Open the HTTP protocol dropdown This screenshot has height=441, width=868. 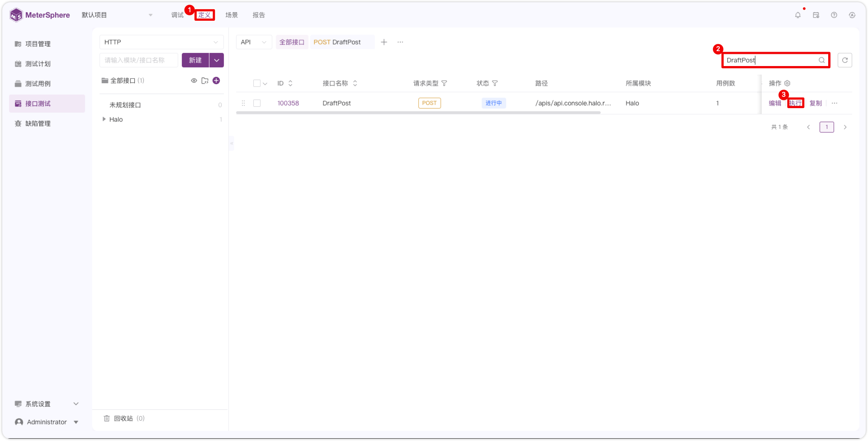[x=161, y=42]
